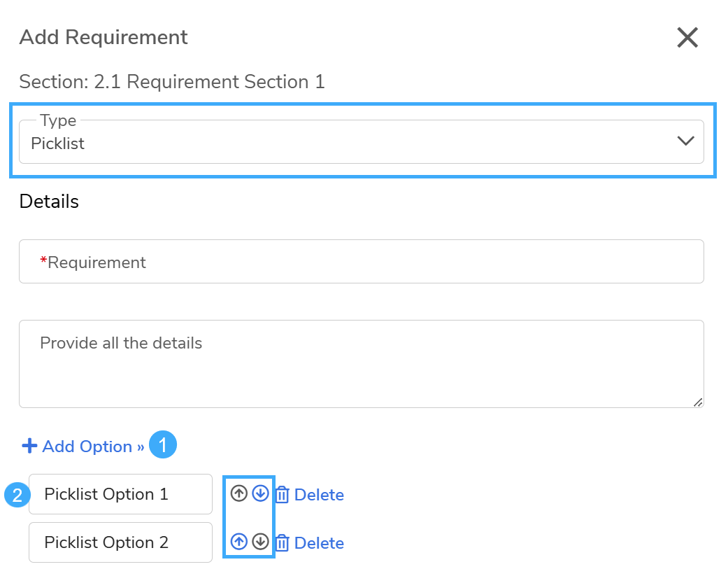Select the Picklist Option 1 input box
The image size is (728, 576).
pos(120,494)
